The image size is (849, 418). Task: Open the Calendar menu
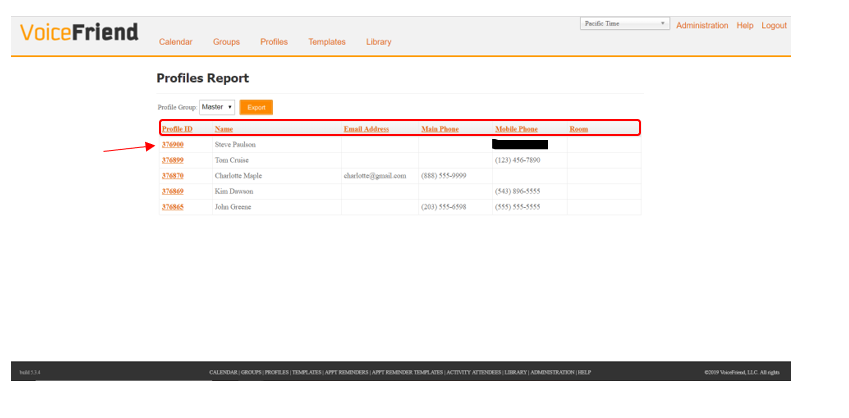(175, 42)
